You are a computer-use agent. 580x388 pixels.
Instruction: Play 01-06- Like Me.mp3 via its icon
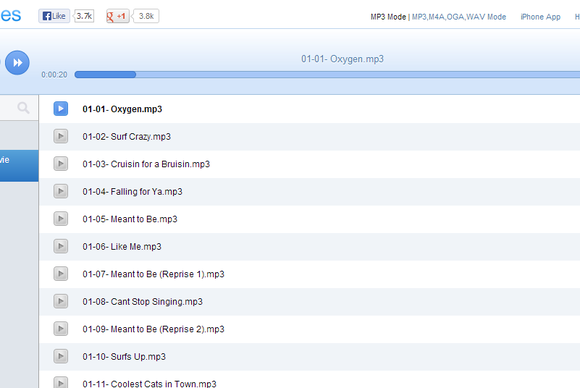tap(61, 246)
